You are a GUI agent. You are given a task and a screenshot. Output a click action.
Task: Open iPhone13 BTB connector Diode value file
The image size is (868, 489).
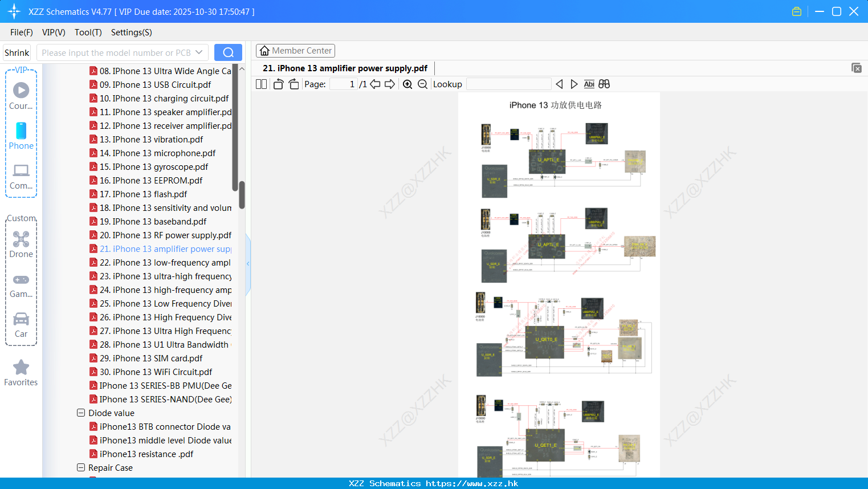(160, 426)
